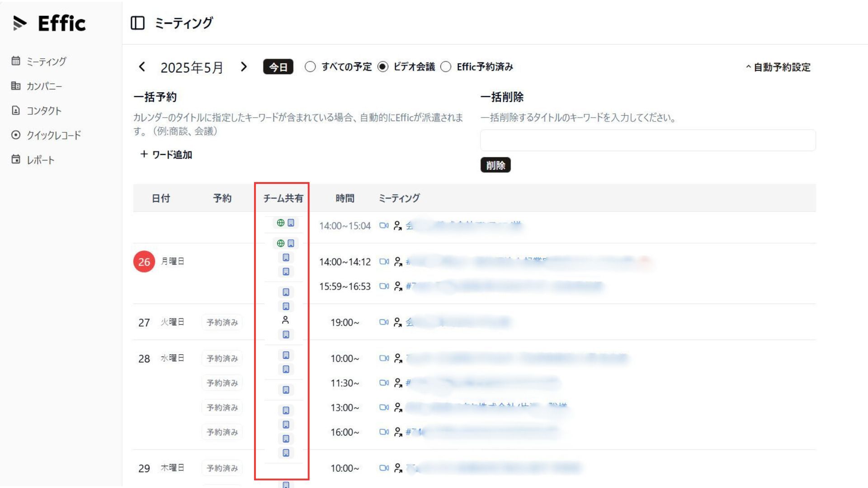This screenshot has height=488, width=868.
Task: Toggle 予約済み badge in the 16:00 row
Action: (222, 432)
